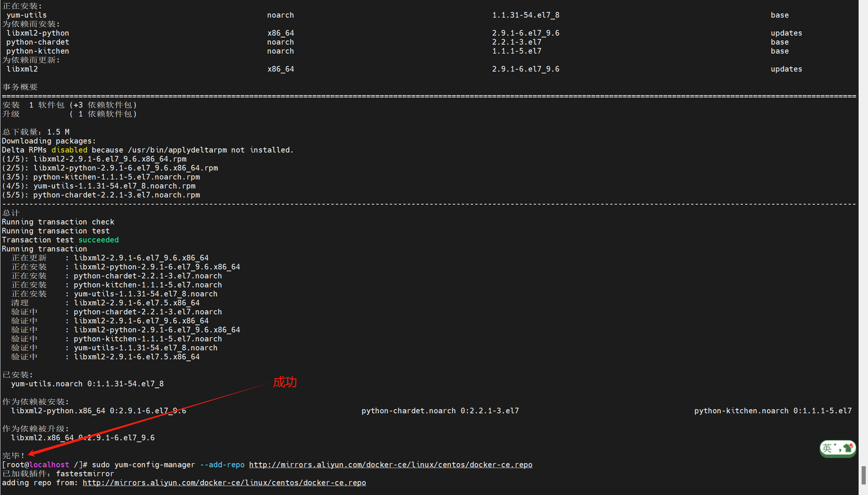
Task: Click the 事务概要 section header
Action: point(19,87)
